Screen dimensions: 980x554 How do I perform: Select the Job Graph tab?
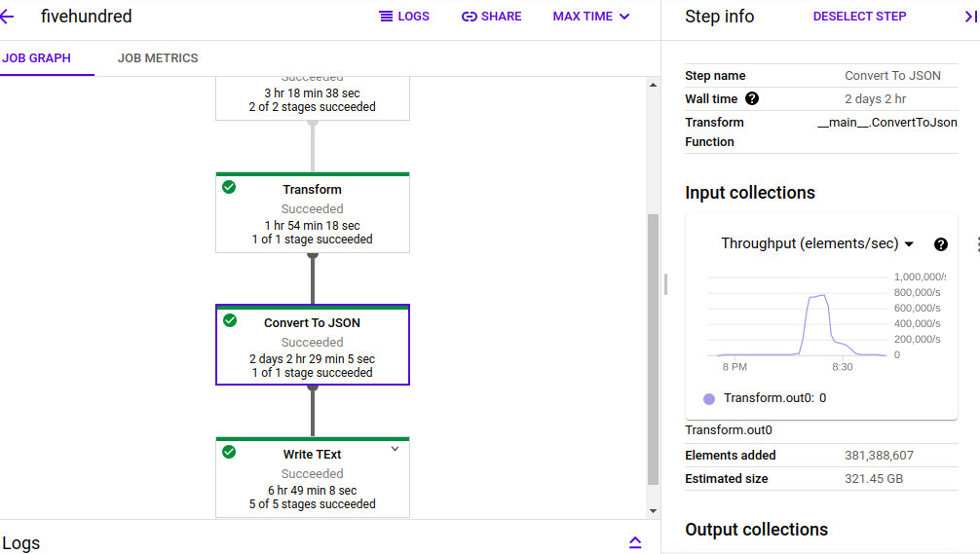click(37, 58)
